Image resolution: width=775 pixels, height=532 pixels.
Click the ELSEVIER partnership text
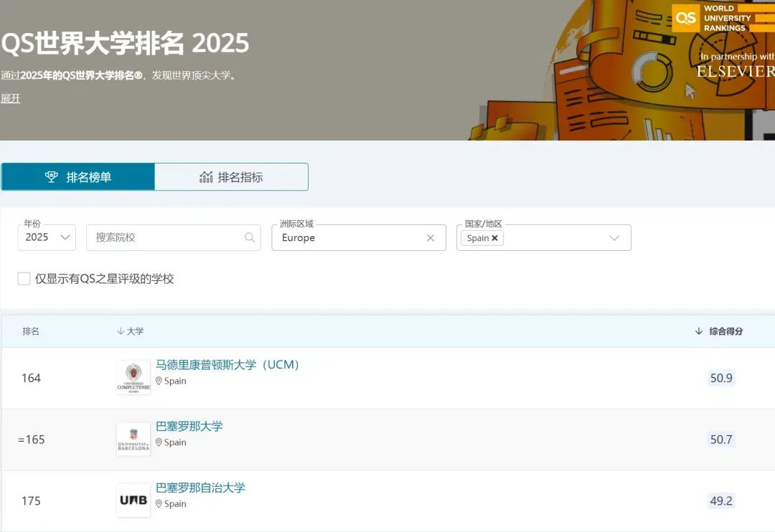[736, 72]
